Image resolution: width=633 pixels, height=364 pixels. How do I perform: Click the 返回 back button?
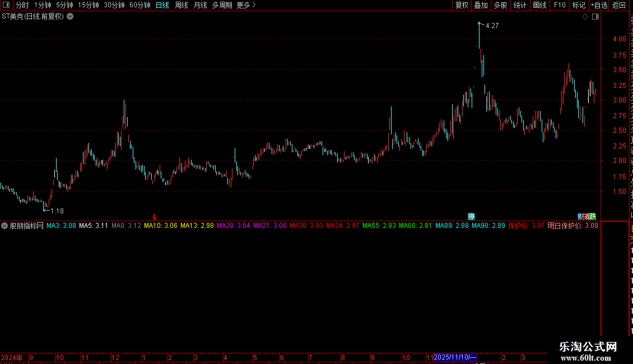coord(619,5)
